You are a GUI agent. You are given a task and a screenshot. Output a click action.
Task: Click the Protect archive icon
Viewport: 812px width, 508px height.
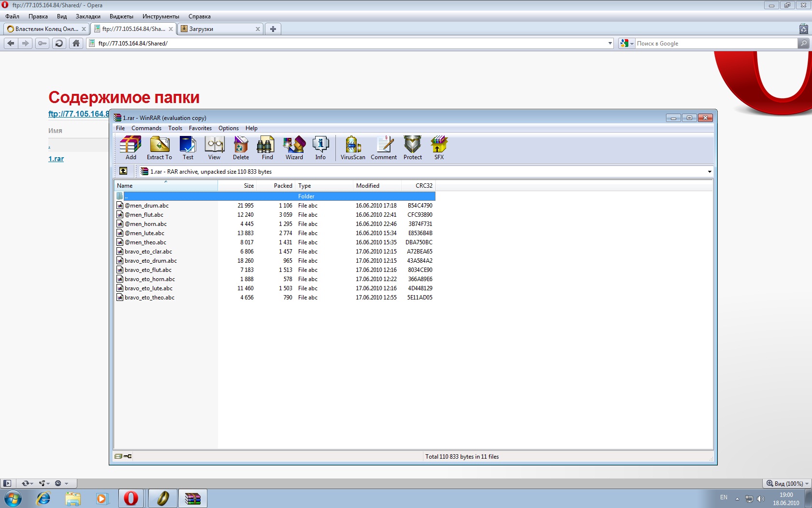pyautogui.click(x=412, y=148)
